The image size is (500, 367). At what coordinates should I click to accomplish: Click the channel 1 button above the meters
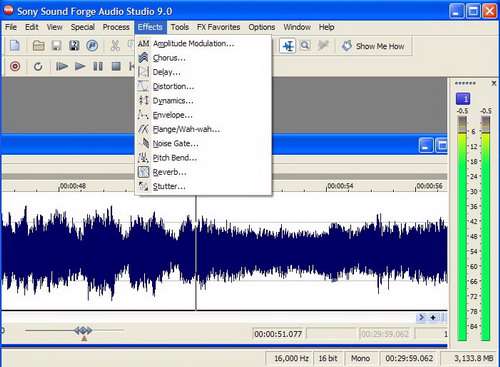(x=463, y=99)
